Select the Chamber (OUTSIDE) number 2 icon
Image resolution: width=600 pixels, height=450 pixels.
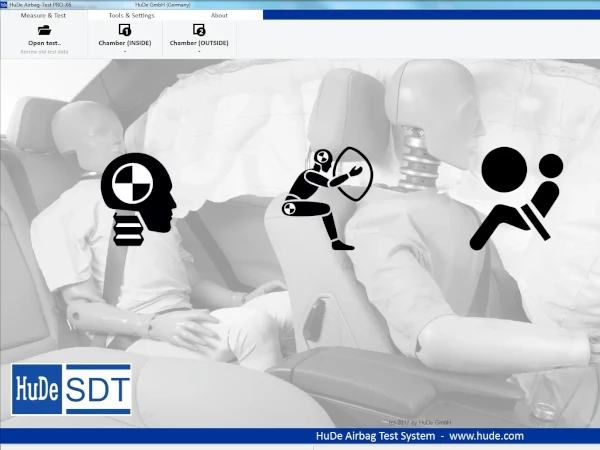pos(198,31)
